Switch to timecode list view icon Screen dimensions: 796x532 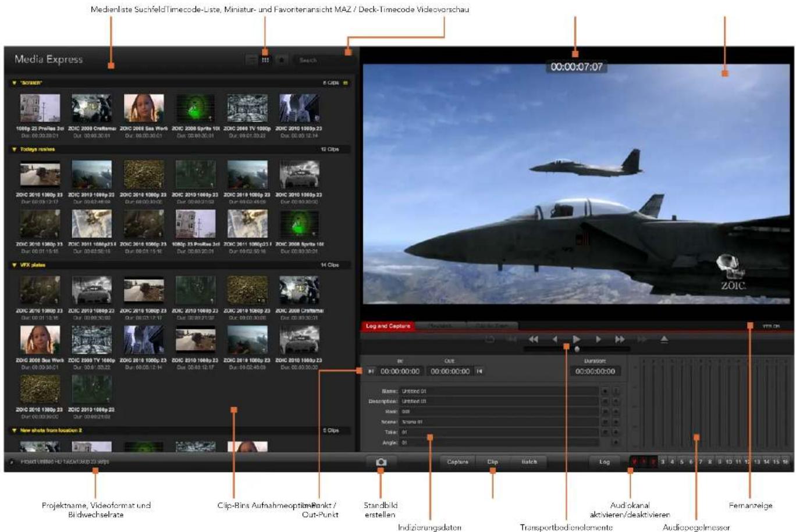coord(251,60)
